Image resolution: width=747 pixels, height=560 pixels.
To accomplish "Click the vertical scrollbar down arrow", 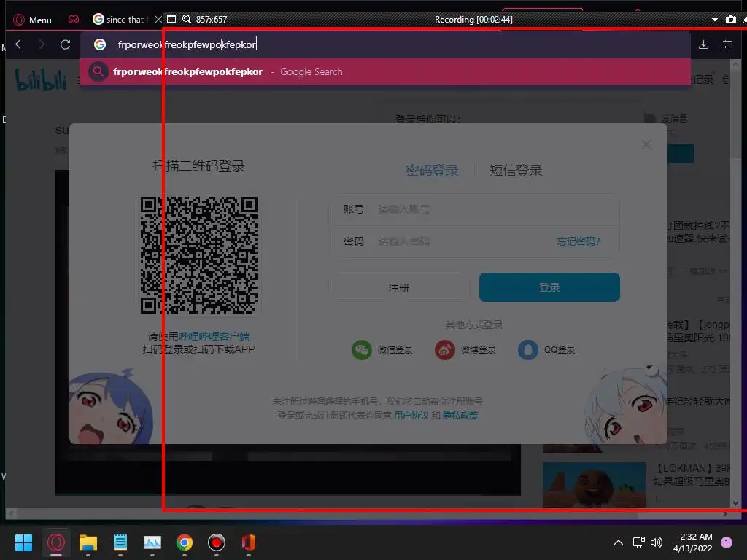I will click(735, 503).
